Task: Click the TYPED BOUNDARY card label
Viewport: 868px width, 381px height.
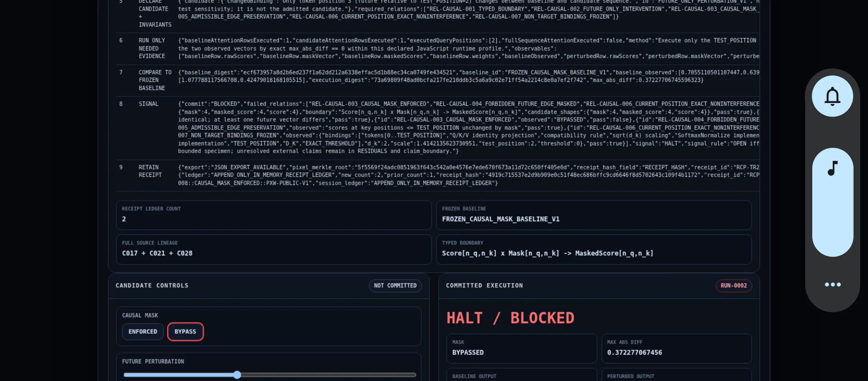Action: tap(463, 243)
